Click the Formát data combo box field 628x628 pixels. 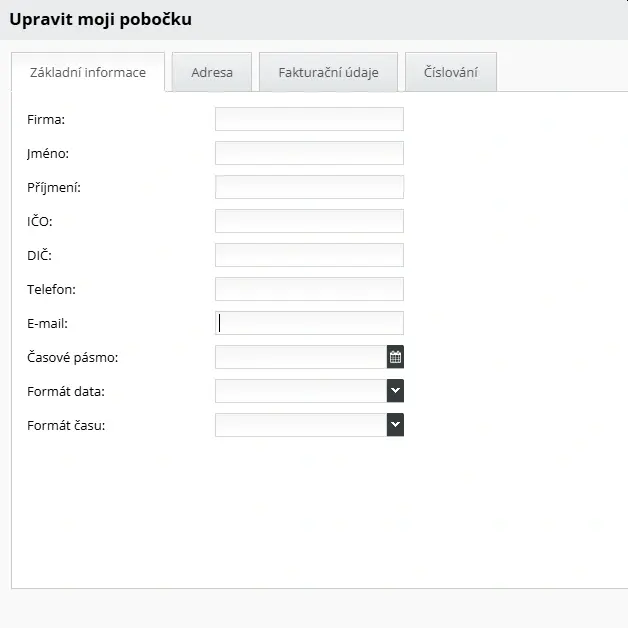pyautogui.click(x=300, y=391)
